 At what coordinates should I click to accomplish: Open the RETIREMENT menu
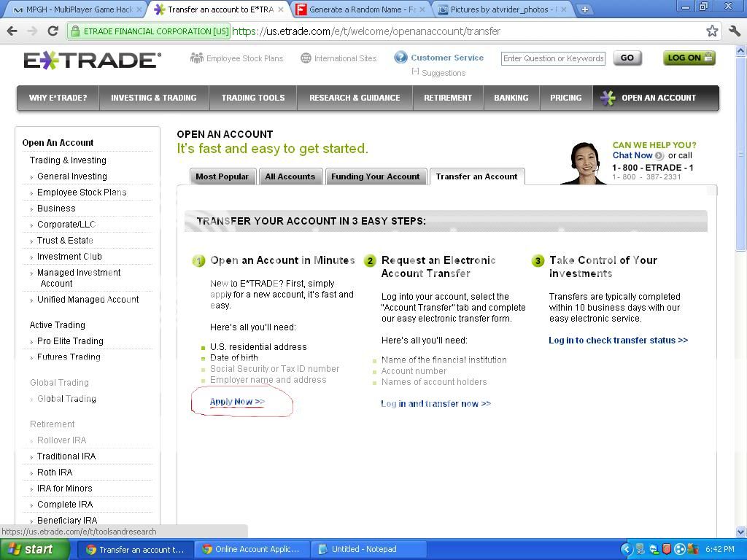pyautogui.click(x=448, y=98)
